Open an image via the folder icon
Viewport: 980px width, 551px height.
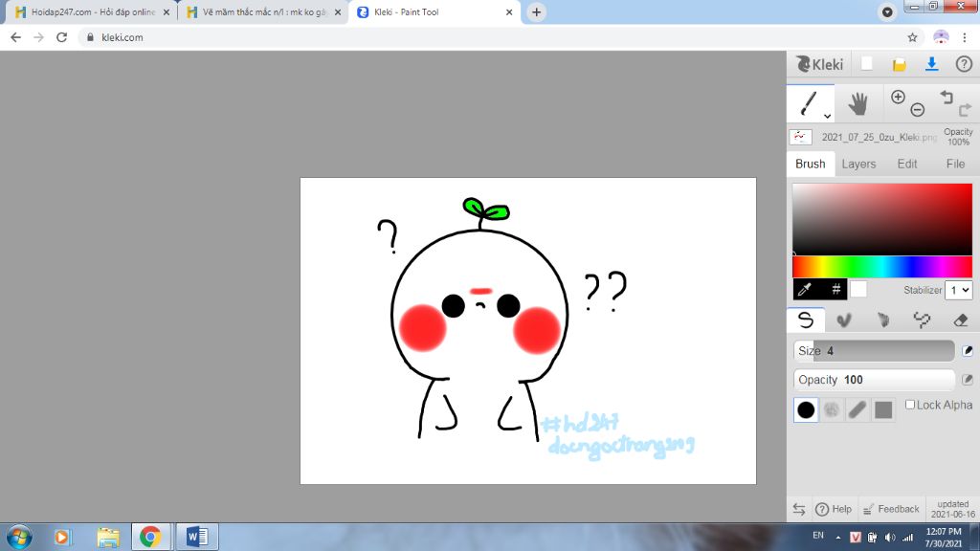coord(899,64)
